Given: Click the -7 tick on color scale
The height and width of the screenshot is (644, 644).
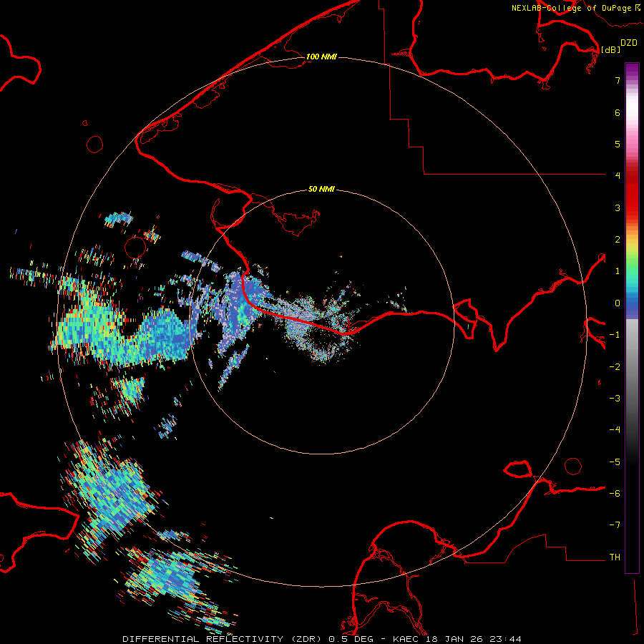Looking at the screenshot, I should (x=615, y=525).
